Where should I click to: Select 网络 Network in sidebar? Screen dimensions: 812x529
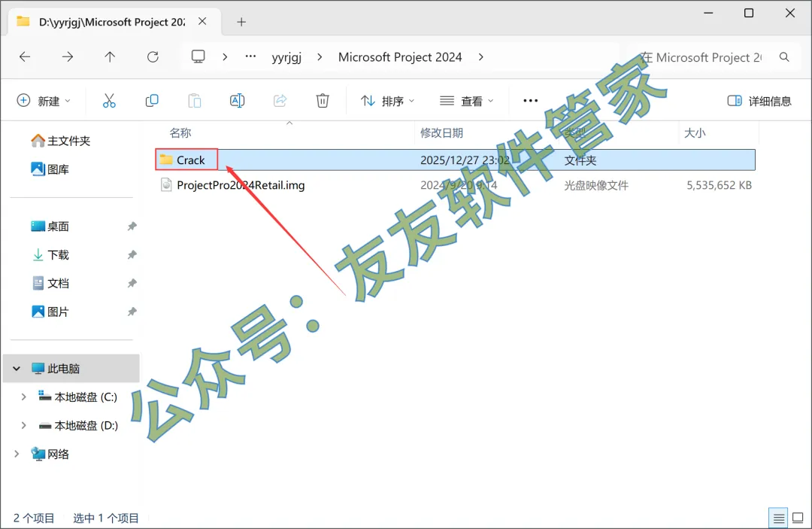coord(50,454)
